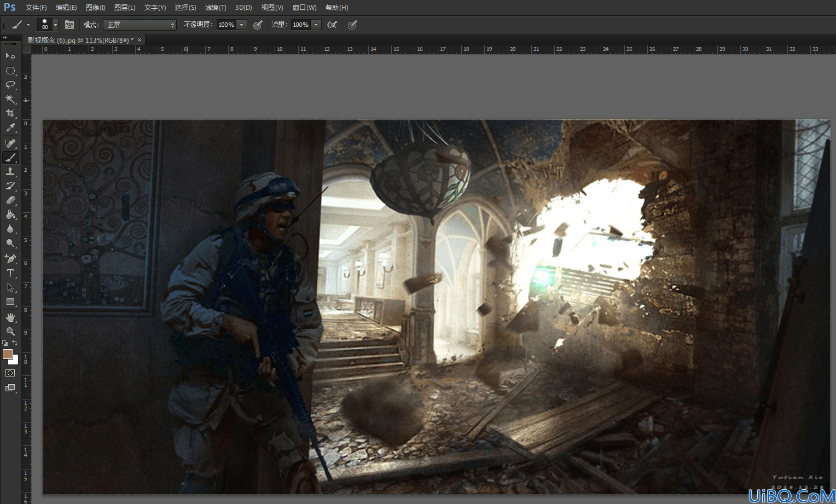This screenshot has height=504, width=836.
Task: Open the 选择(S) menu
Action: coord(185,8)
